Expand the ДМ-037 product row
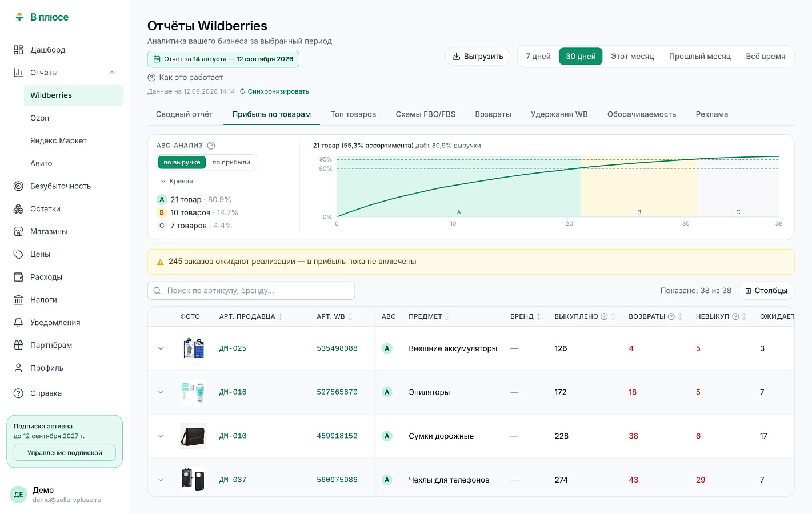812x514 pixels. 161,480
